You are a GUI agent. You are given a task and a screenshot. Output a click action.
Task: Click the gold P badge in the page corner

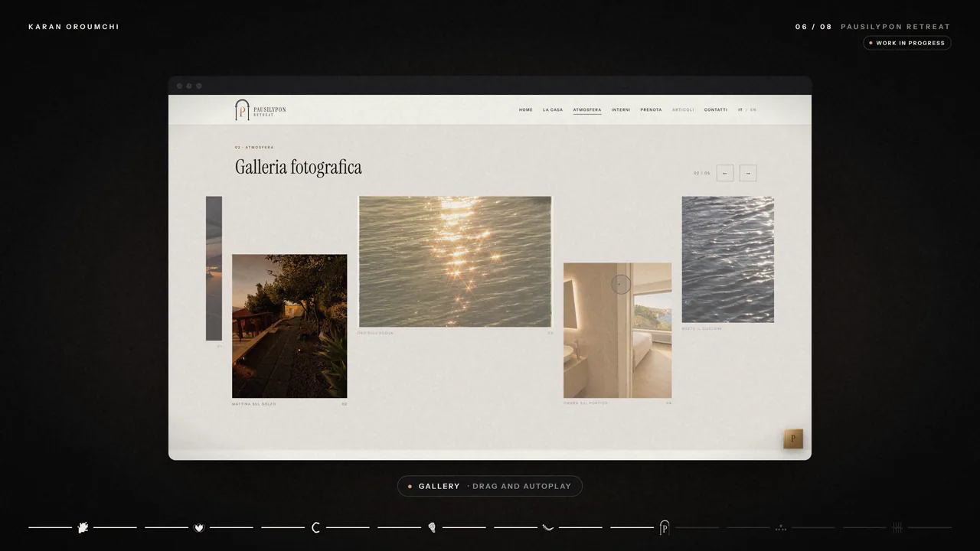click(x=793, y=439)
